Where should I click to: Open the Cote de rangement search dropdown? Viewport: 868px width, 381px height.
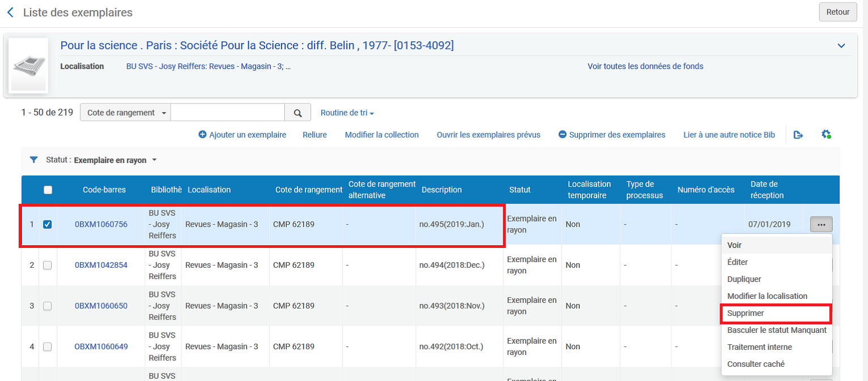click(126, 113)
